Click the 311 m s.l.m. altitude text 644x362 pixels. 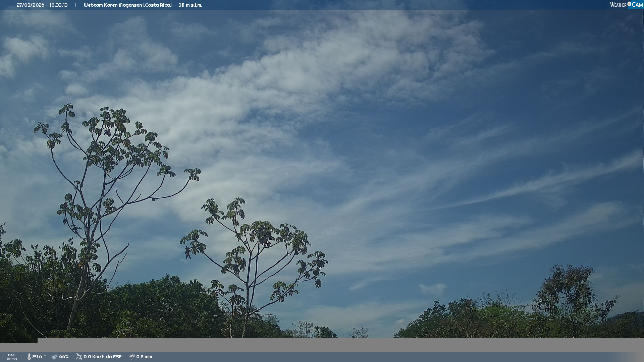190,5
